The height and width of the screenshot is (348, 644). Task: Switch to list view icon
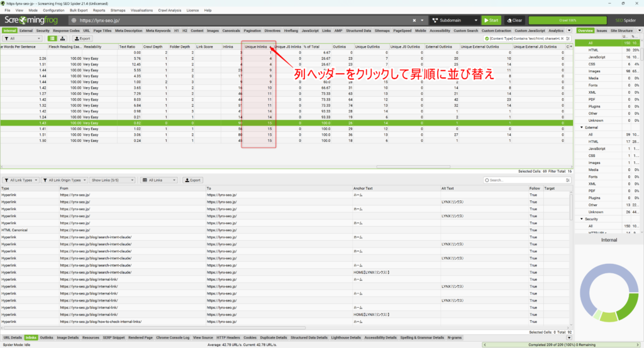[53, 38]
